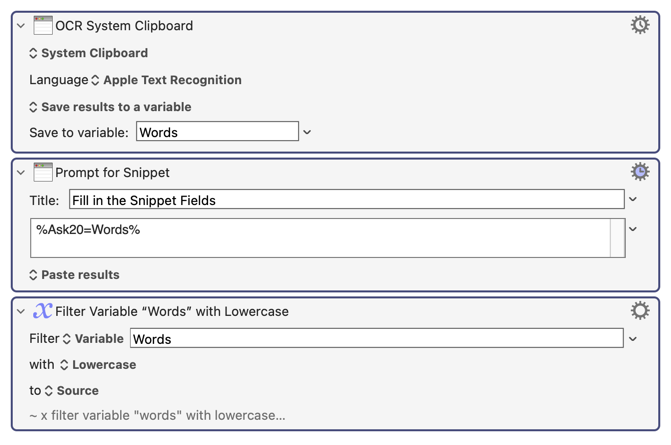Change the Apple Text Recognition language popup
This screenshot has width=671, height=445.
coord(166,80)
